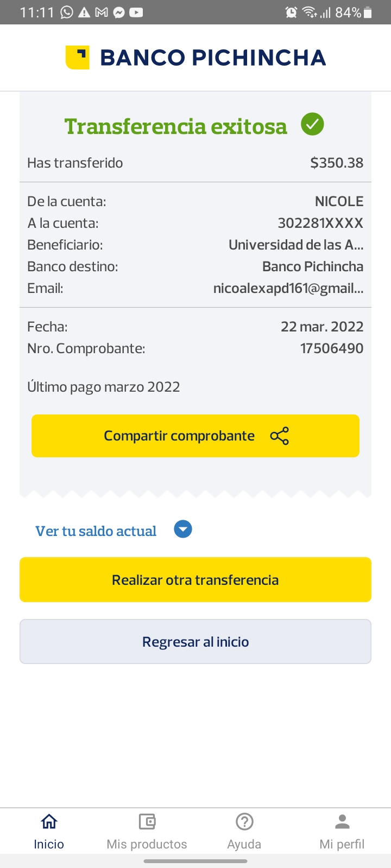The width and height of the screenshot is (391, 868).
Task: Expand the blue saldo actual arrow
Action: pos(183,529)
